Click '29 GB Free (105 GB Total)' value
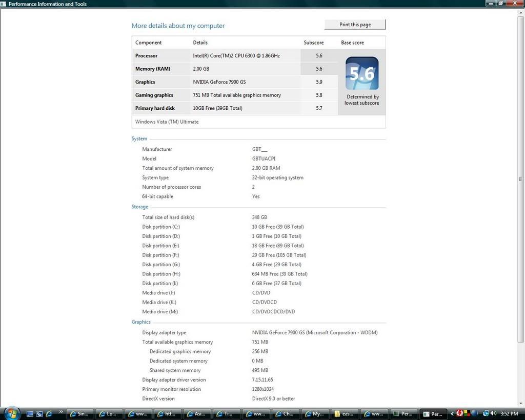The image size is (525, 420). click(279, 255)
